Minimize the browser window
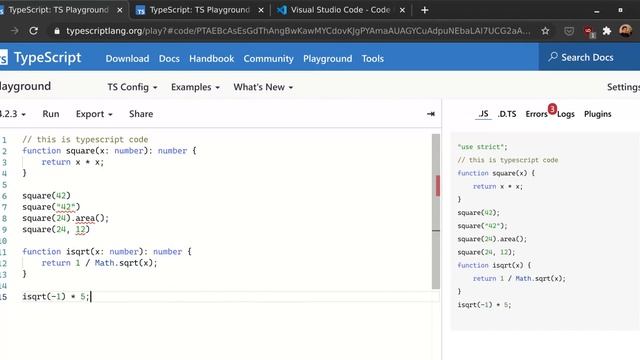 pos(597,11)
